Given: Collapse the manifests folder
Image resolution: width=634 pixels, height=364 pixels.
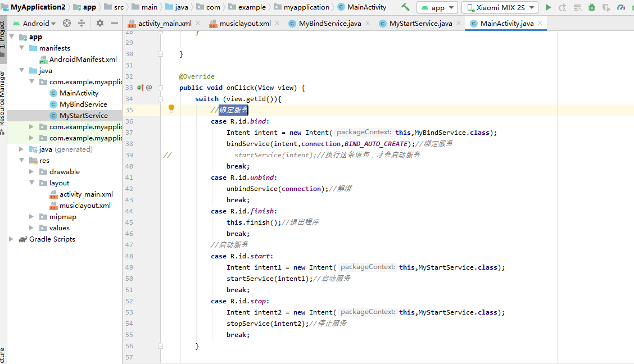Looking at the screenshot, I should [x=22, y=48].
